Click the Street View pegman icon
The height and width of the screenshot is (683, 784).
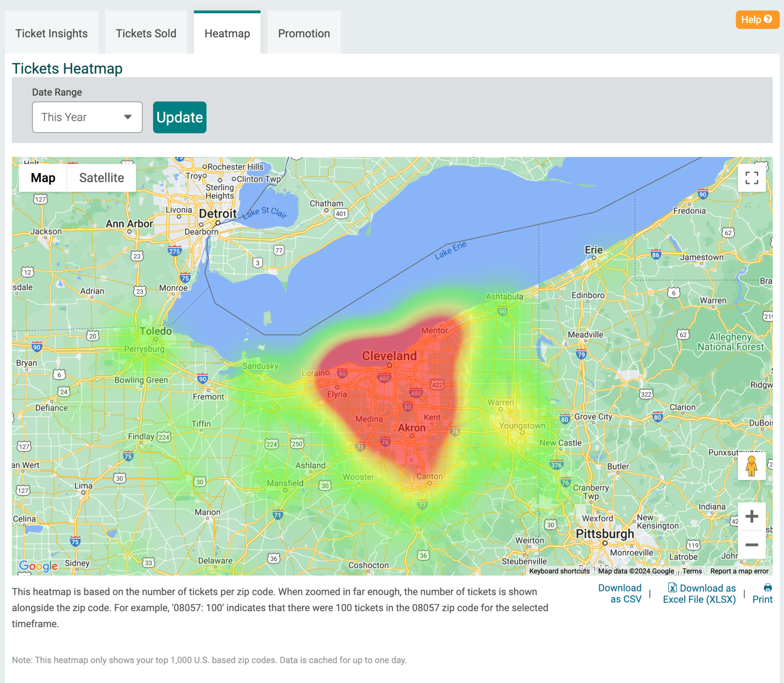pos(751,466)
